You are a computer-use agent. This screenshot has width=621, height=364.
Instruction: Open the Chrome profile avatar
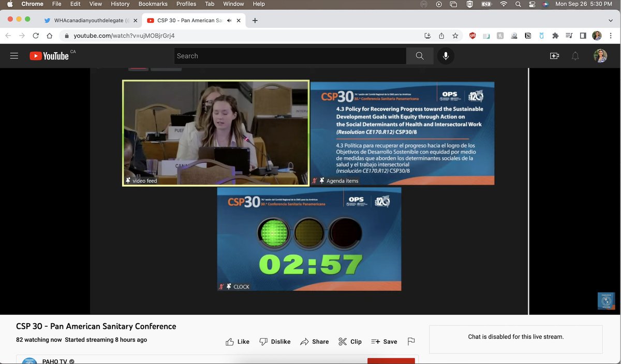point(597,36)
